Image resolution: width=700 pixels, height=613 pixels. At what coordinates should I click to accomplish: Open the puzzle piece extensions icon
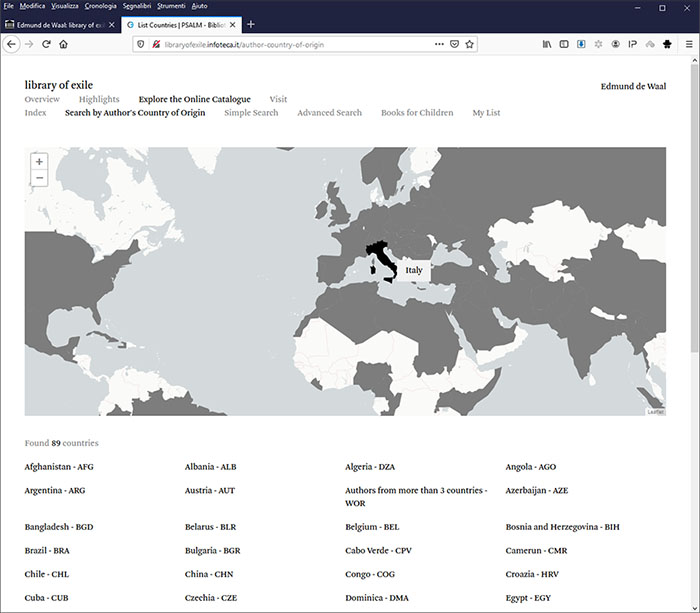click(x=667, y=44)
